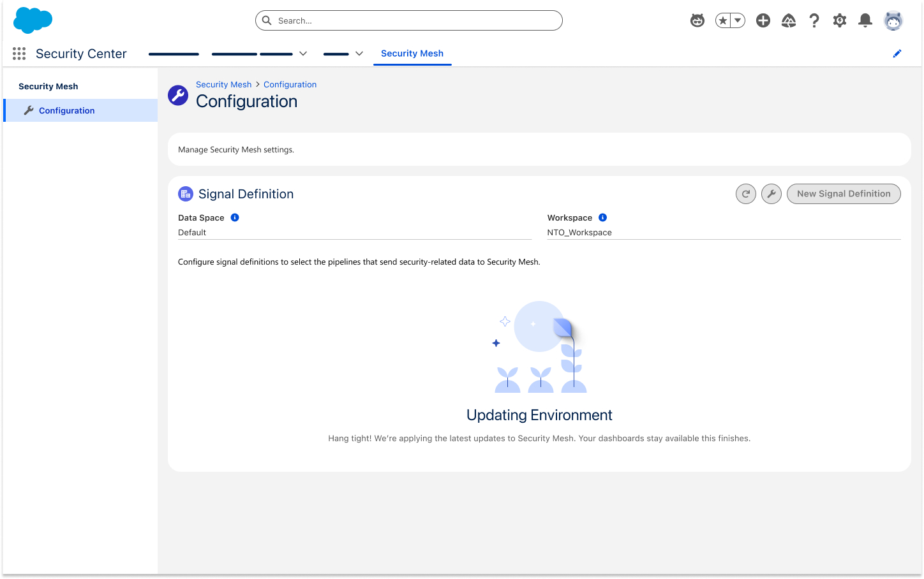Click the Security Mesh breadcrumb link
The height and width of the screenshot is (579, 924).
(224, 84)
